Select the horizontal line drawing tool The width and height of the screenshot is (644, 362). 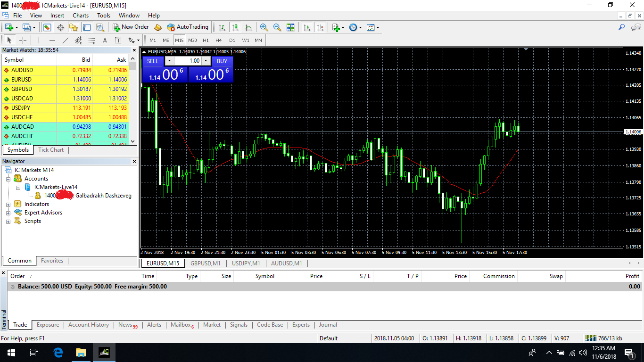(x=52, y=40)
